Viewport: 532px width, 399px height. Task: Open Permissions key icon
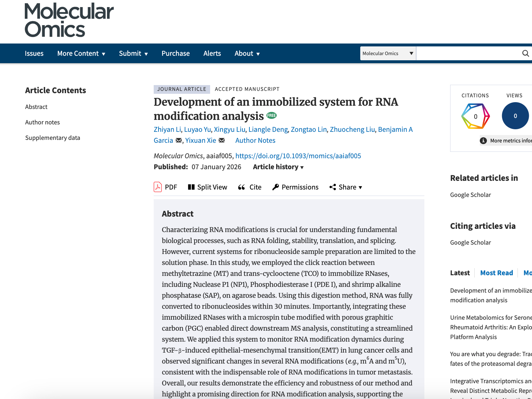pyautogui.click(x=276, y=187)
